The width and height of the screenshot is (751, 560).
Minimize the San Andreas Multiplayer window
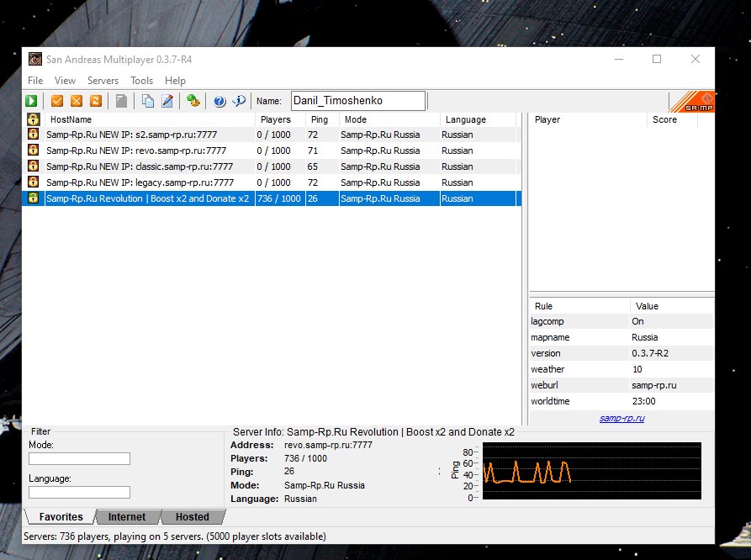[x=619, y=59]
